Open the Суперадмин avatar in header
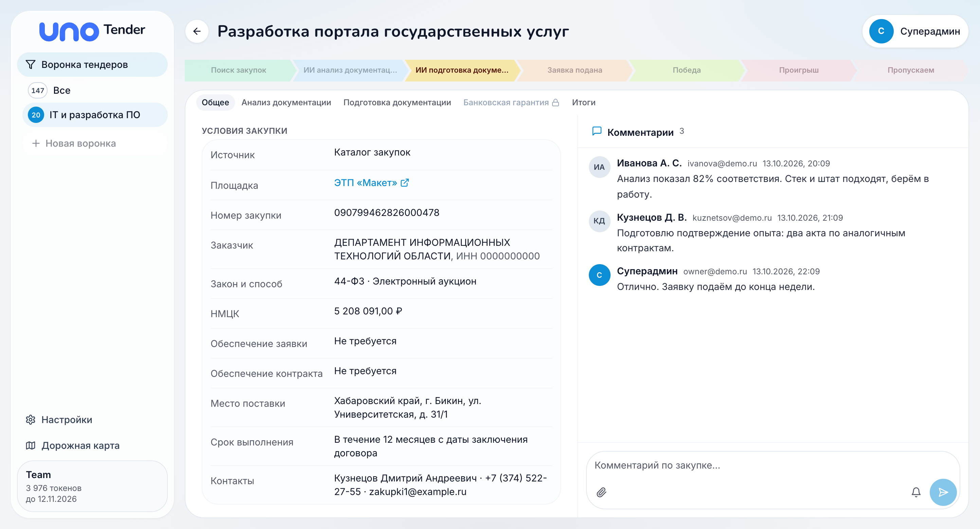The width and height of the screenshot is (980, 529). click(881, 31)
